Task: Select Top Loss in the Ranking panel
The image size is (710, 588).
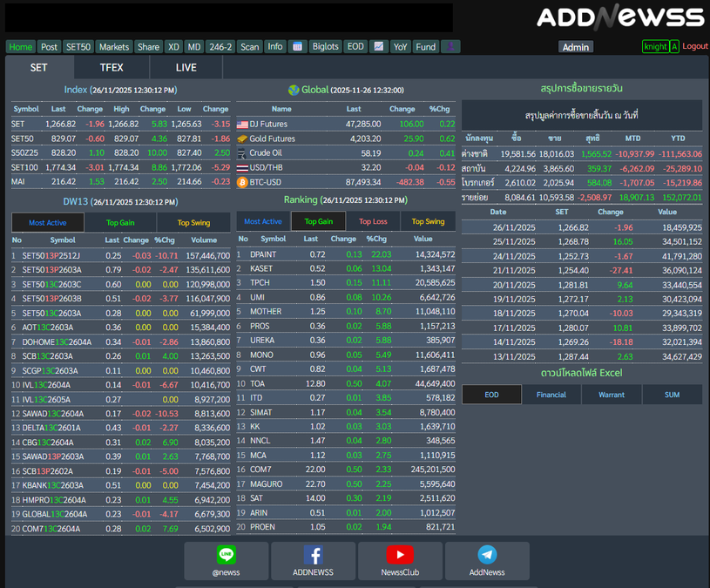Action: coord(373,221)
